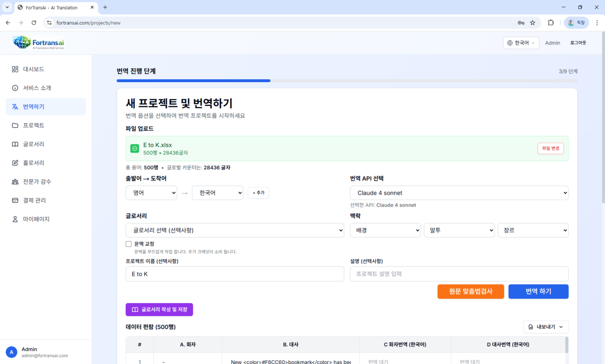Click the 결제 관리 card icon
605x364 pixels.
click(x=15, y=200)
